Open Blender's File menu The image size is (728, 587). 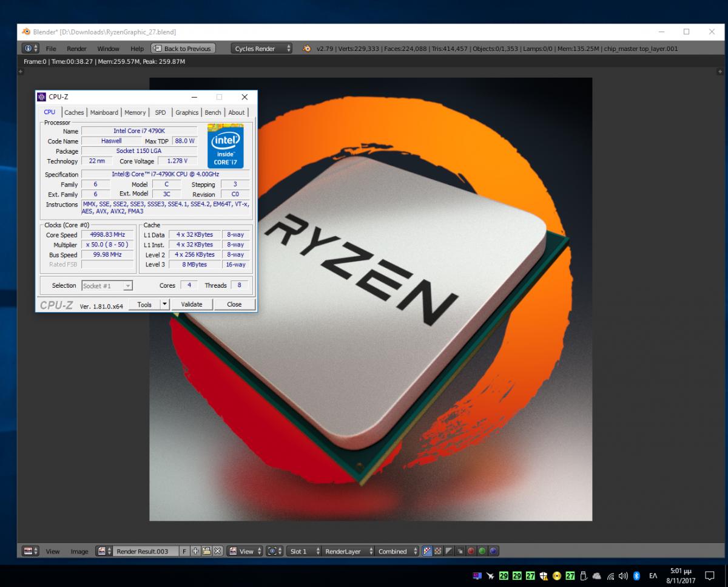point(51,49)
